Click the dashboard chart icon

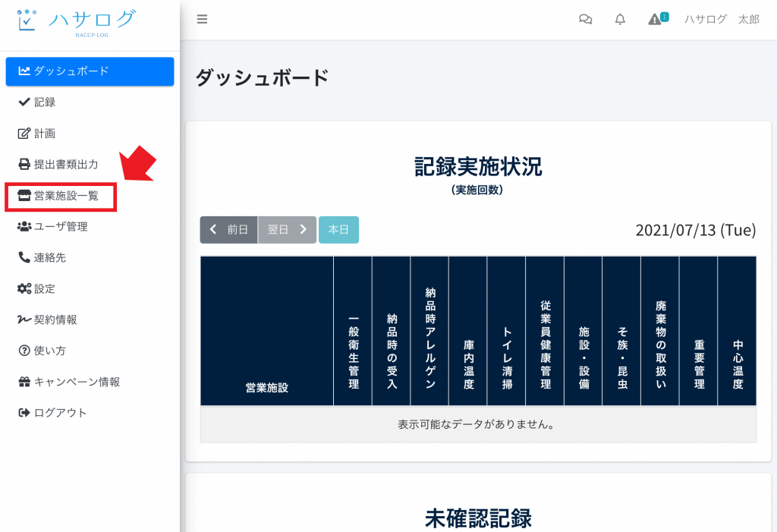[x=24, y=71]
